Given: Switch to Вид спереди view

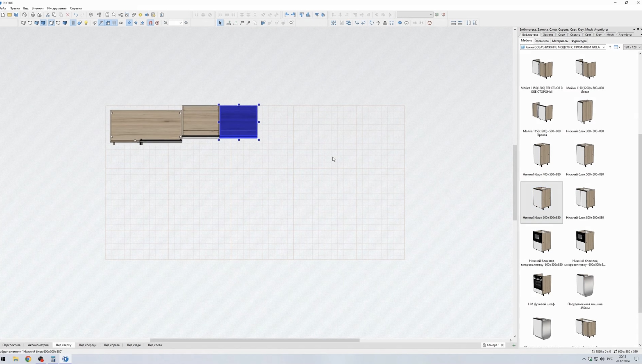Looking at the screenshot, I should coord(88,345).
